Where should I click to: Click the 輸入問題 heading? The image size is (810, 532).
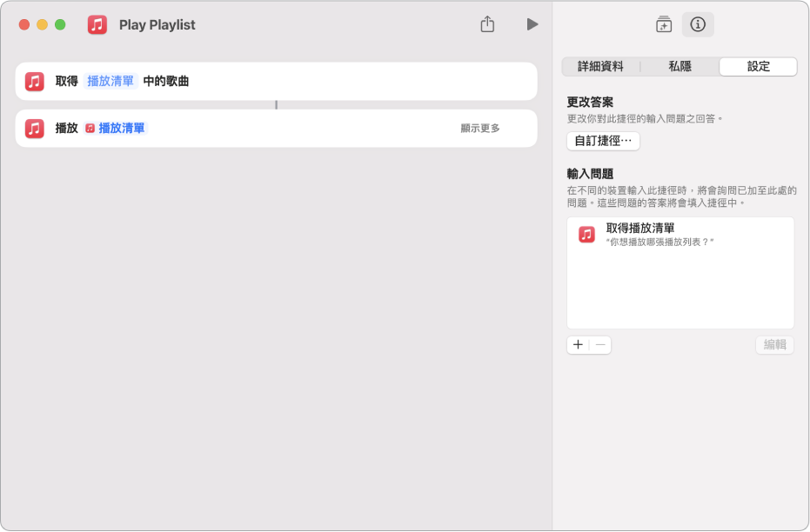[x=590, y=174]
